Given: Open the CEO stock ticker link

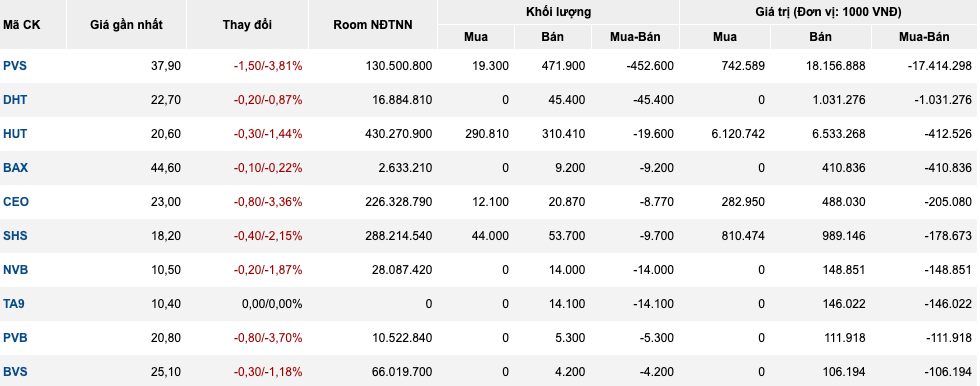Looking at the screenshot, I should click(x=16, y=202).
